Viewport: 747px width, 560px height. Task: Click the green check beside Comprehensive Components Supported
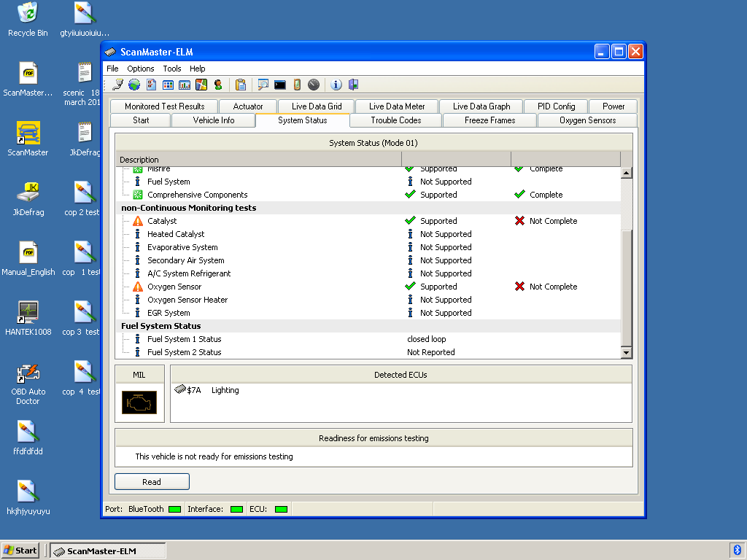click(x=410, y=194)
